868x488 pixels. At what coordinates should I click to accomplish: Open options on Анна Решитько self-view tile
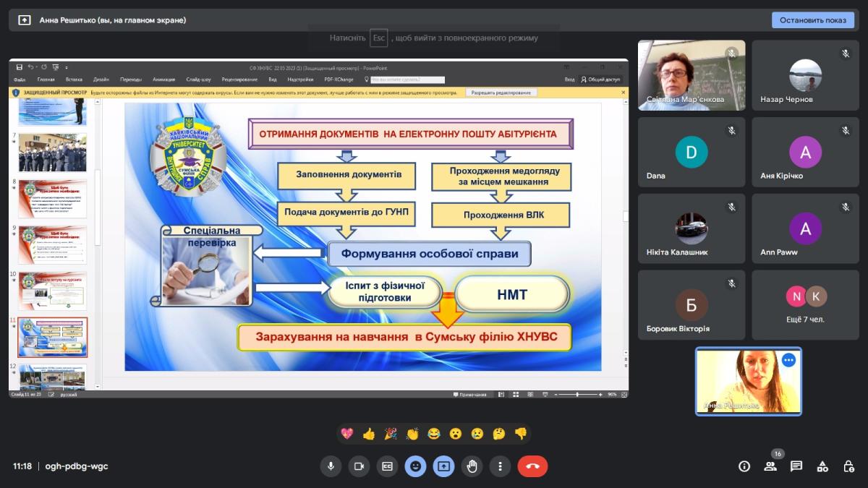coord(788,360)
